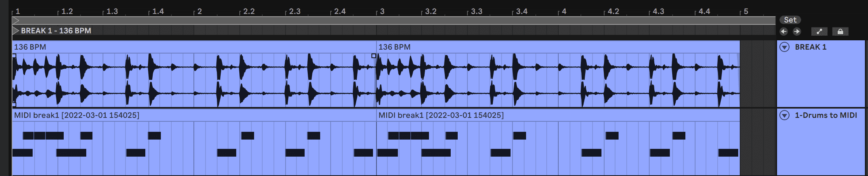Image resolution: width=868 pixels, height=176 pixels.
Task: Click position 1.2 on the ruler
Action: click(67, 11)
